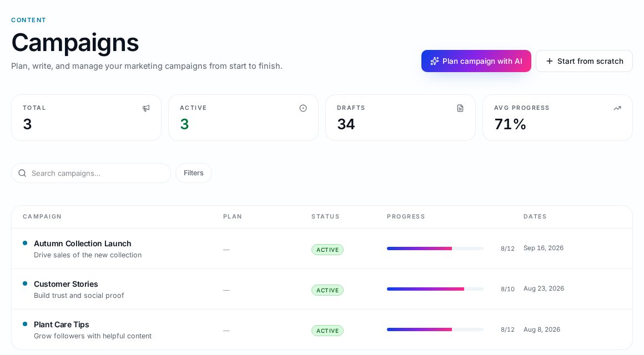The width and height of the screenshot is (644, 355).
Task: Click the Campaigns page heading
Action: (75, 42)
